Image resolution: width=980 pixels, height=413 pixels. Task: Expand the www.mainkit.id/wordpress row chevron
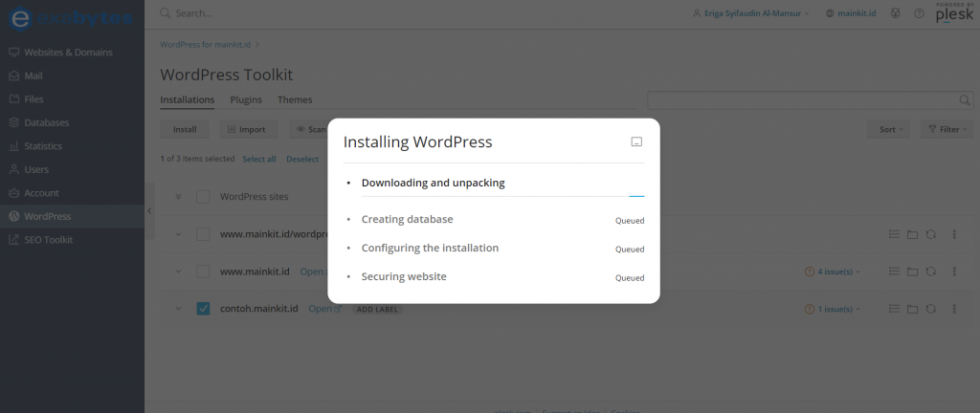point(178,234)
